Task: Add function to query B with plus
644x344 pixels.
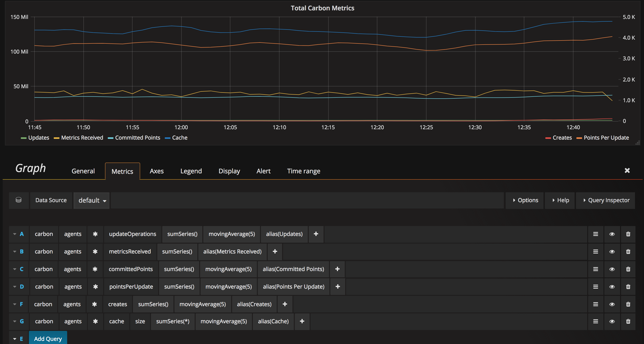Action: point(275,251)
